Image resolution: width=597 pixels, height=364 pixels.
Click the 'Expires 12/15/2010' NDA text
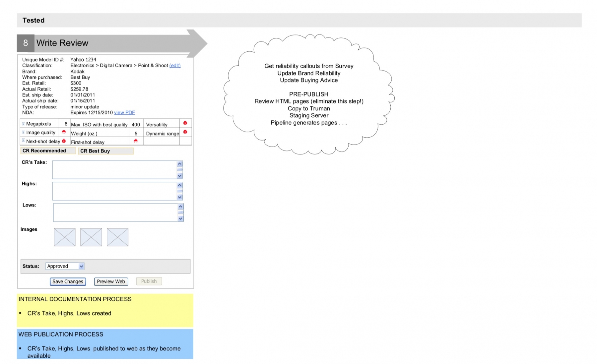click(92, 113)
